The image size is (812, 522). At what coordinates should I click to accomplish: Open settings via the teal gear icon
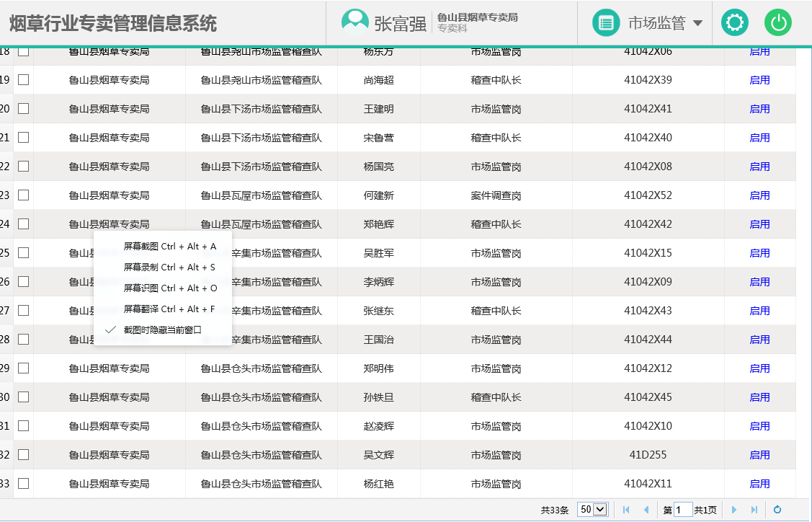(x=735, y=23)
